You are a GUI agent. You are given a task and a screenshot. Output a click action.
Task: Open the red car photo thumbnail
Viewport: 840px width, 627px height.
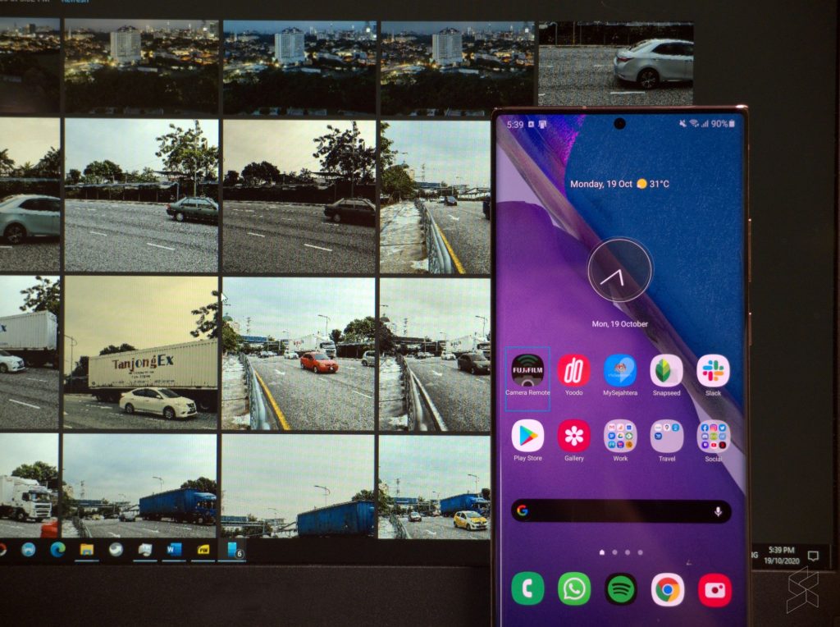click(299, 353)
